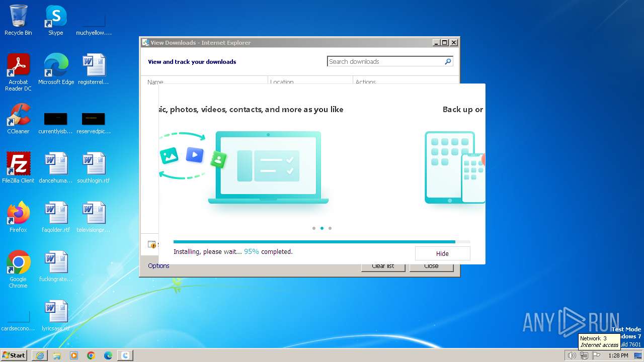Image resolution: width=644 pixels, height=362 pixels.
Task: Open the Skype desktop shortcut
Action: pos(56,20)
